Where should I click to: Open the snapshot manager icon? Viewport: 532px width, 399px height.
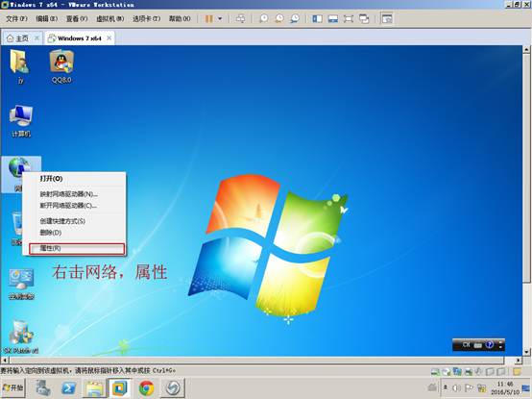click(x=295, y=18)
